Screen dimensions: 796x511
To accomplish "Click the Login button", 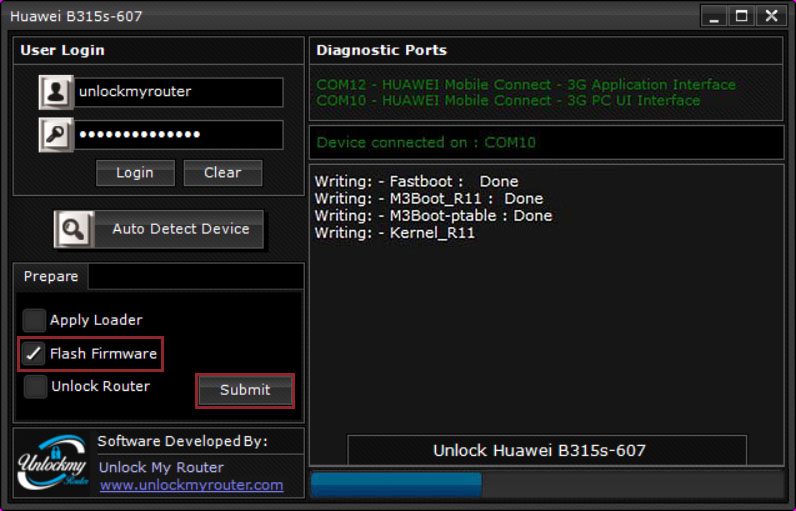I will click(135, 173).
